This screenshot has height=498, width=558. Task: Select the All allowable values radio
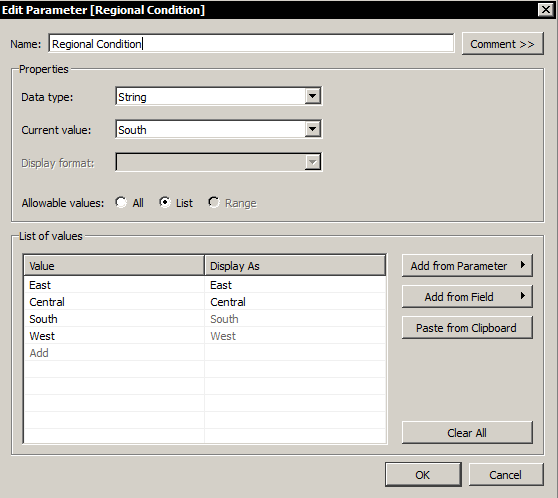121,203
